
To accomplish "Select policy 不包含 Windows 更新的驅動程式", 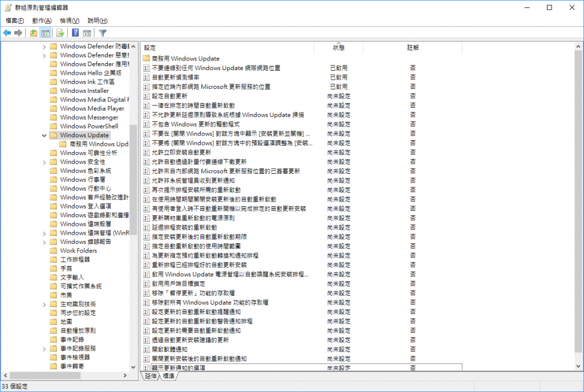I will pyautogui.click(x=196, y=124).
